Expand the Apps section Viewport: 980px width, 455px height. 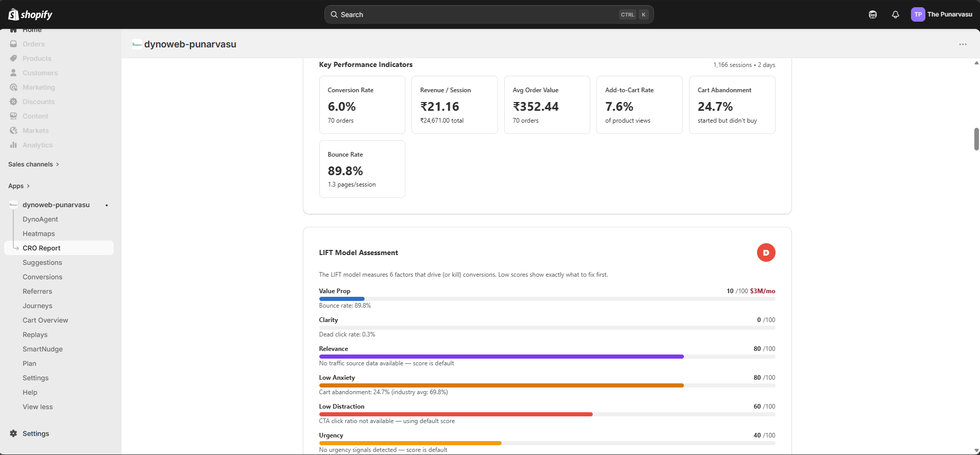(19, 186)
